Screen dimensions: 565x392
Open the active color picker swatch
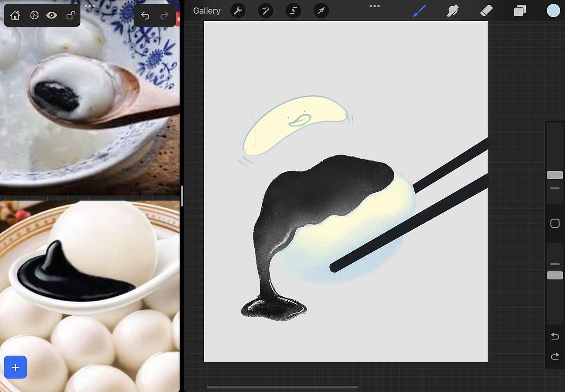tap(553, 11)
